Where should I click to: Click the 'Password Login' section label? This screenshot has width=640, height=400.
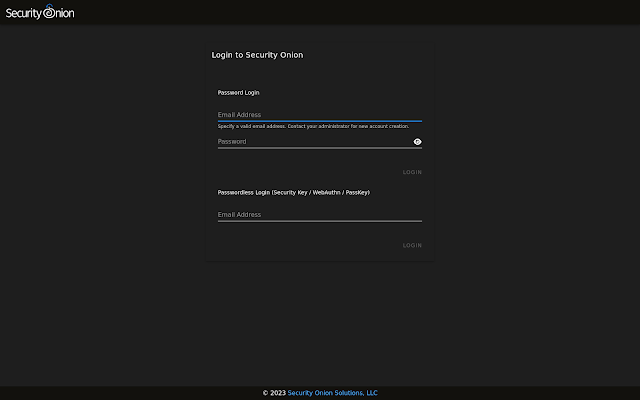238,93
